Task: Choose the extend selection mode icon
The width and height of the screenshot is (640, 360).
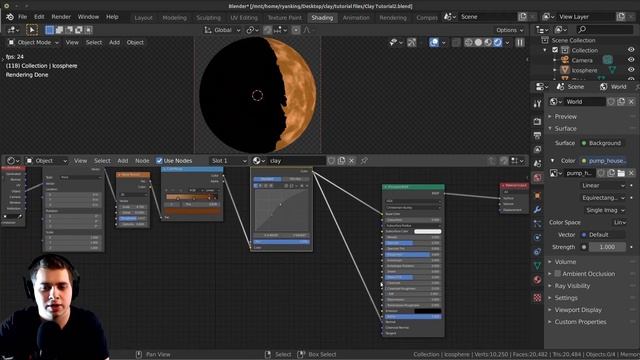Action: [59, 30]
